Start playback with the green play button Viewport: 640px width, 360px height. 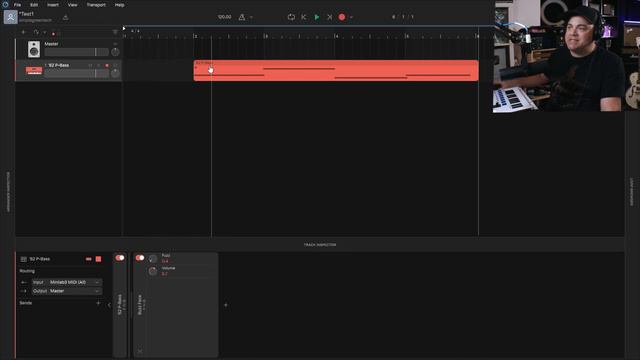click(317, 17)
